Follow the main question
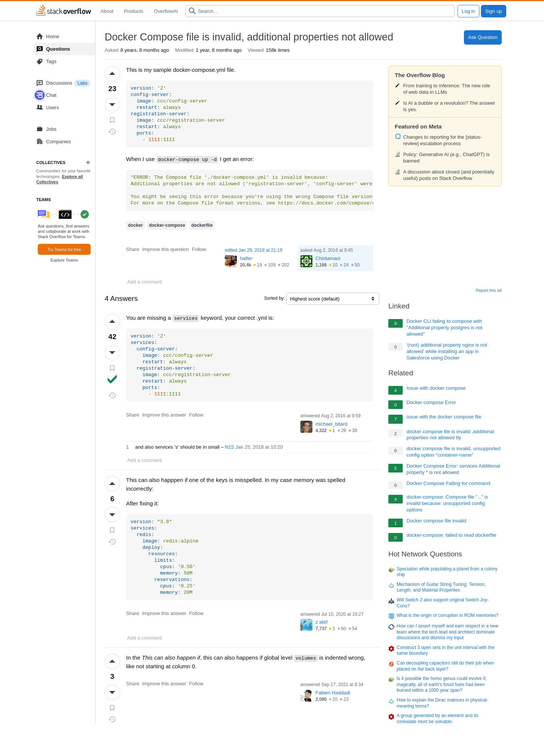Viewport: 544px width, 756px height. pyautogui.click(x=199, y=249)
